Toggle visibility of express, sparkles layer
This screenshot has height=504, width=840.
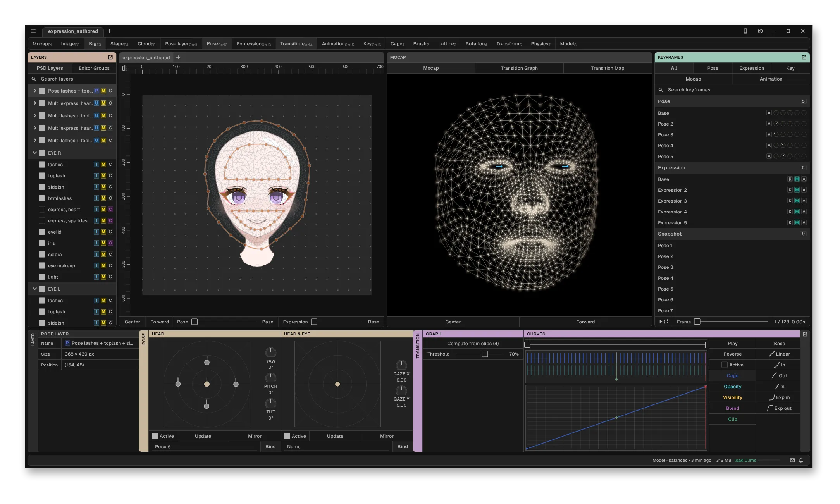click(x=42, y=220)
